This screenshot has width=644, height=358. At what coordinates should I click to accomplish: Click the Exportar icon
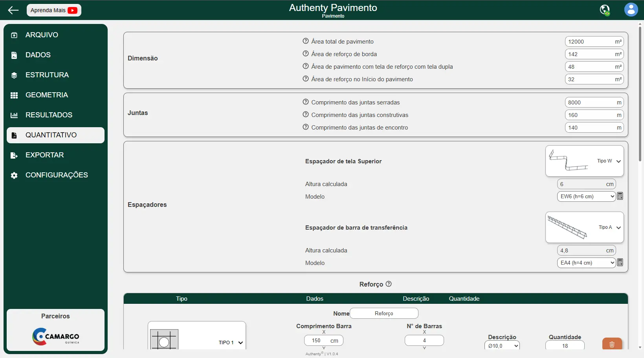pyautogui.click(x=14, y=155)
